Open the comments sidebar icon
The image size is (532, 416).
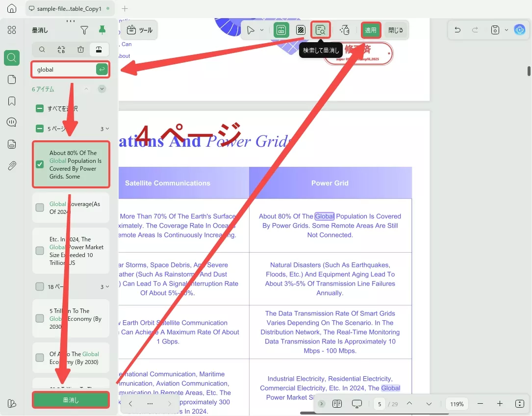(x=12, y=122)
